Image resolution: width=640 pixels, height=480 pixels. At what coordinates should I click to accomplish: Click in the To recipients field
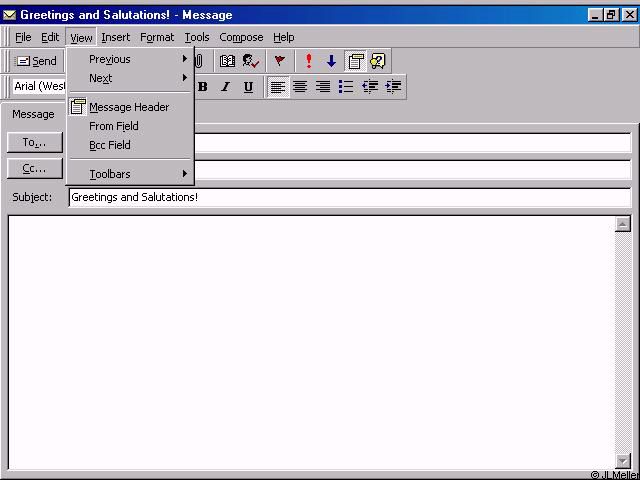(x=412, y=143)
